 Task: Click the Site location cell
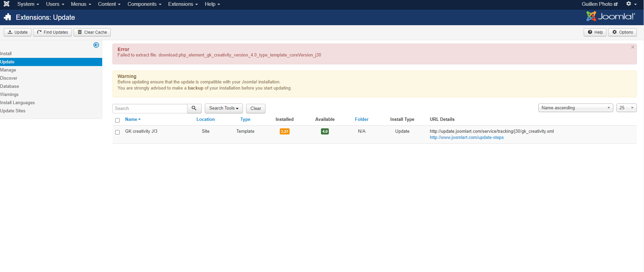pyautogui.click(x=205, y=131)
